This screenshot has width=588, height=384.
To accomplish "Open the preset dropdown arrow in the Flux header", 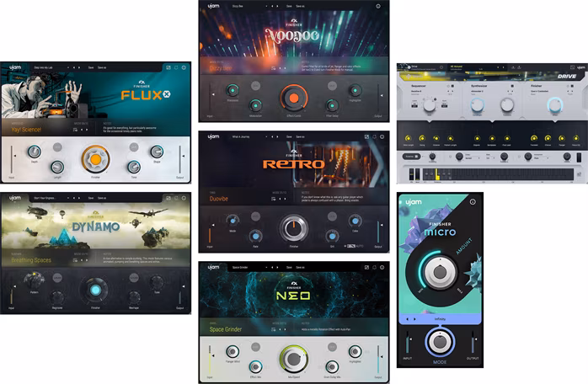I will tap(68, 67).
